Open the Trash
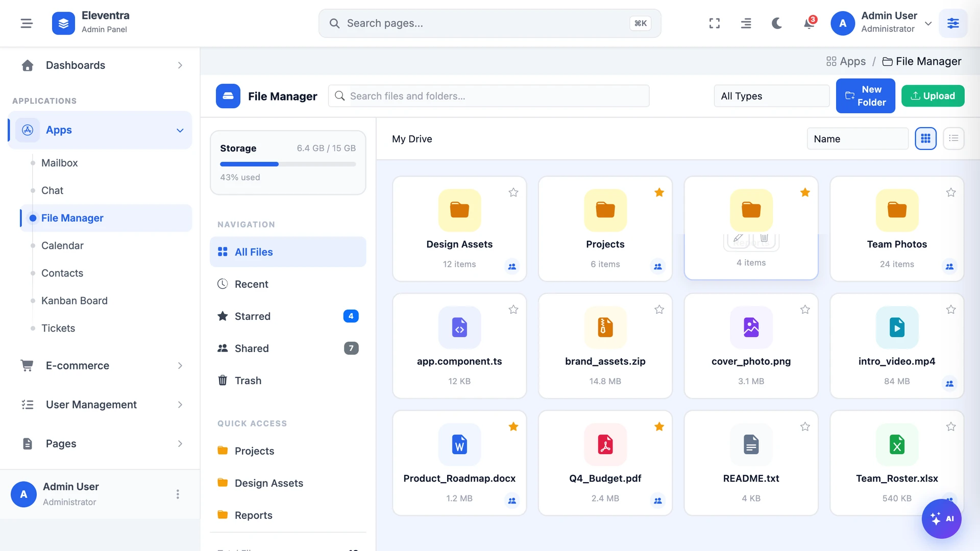 288,381
